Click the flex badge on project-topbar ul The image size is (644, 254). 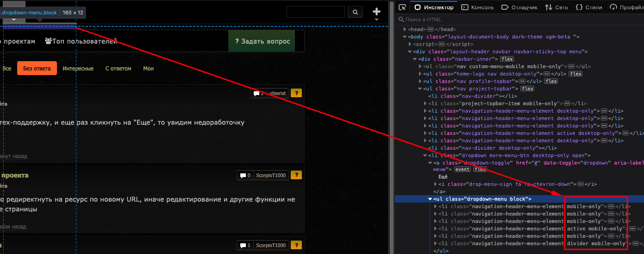tap(527, 89)
